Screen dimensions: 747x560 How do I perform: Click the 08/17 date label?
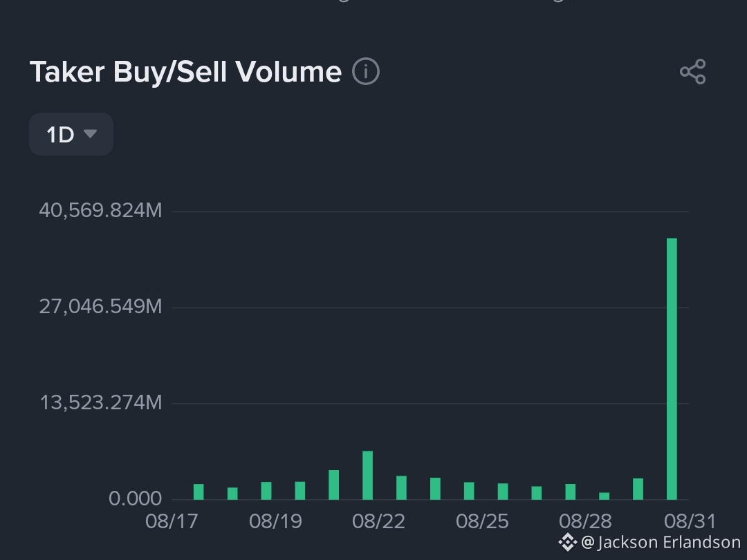pyautogui.click(x=172, y=521)
